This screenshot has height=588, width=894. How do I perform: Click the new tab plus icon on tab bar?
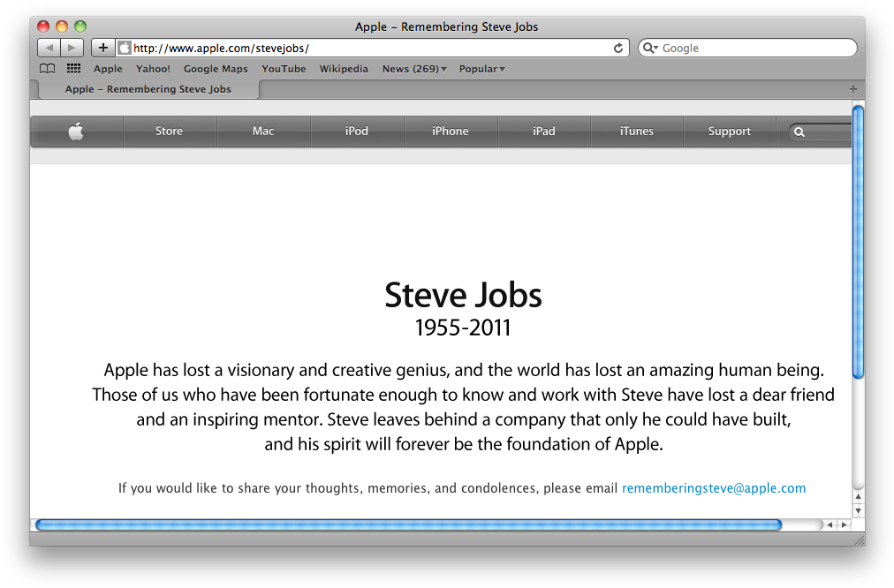(x=852, y=89)
